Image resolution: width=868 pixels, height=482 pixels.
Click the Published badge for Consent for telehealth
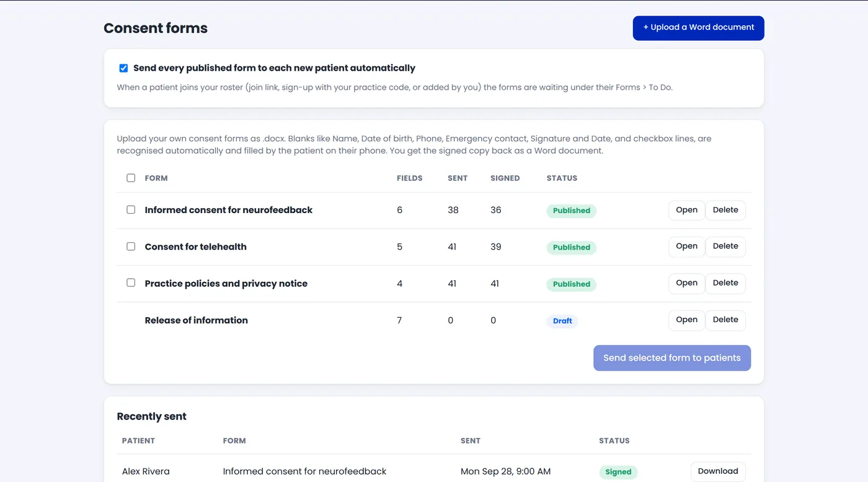tap(572, 247)
